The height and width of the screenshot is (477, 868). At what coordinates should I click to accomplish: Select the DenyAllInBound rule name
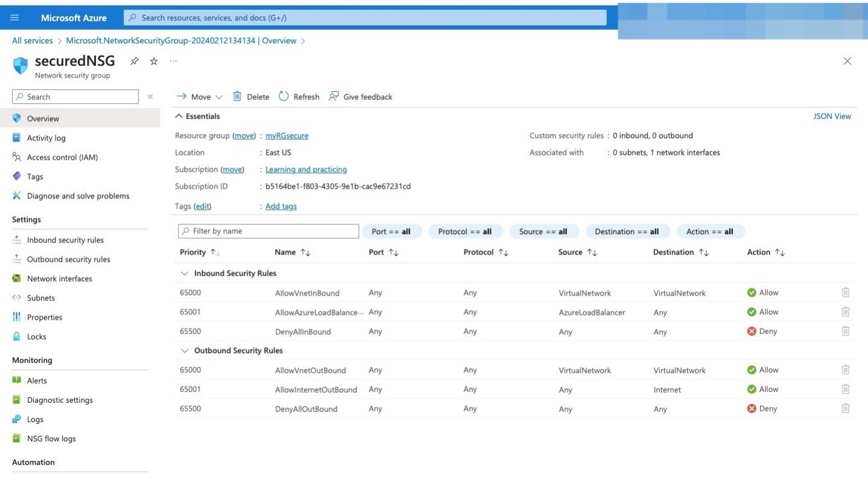pyautogui.click(x=302, y=332)
